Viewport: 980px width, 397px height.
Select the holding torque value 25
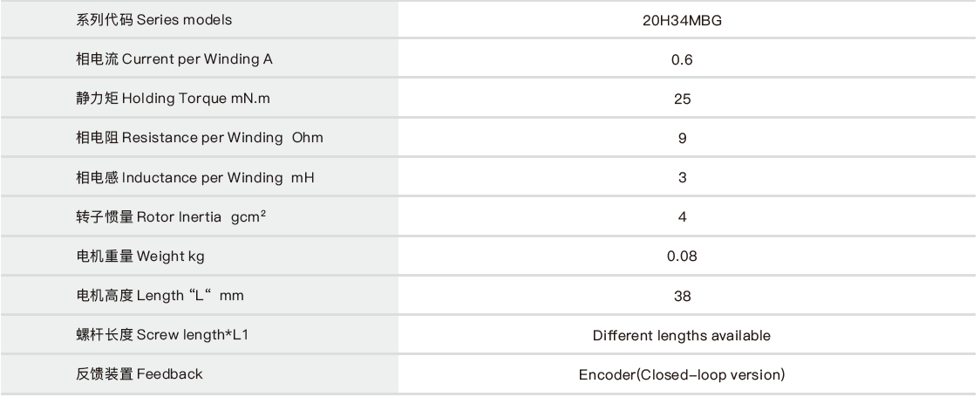click(682, 99)
